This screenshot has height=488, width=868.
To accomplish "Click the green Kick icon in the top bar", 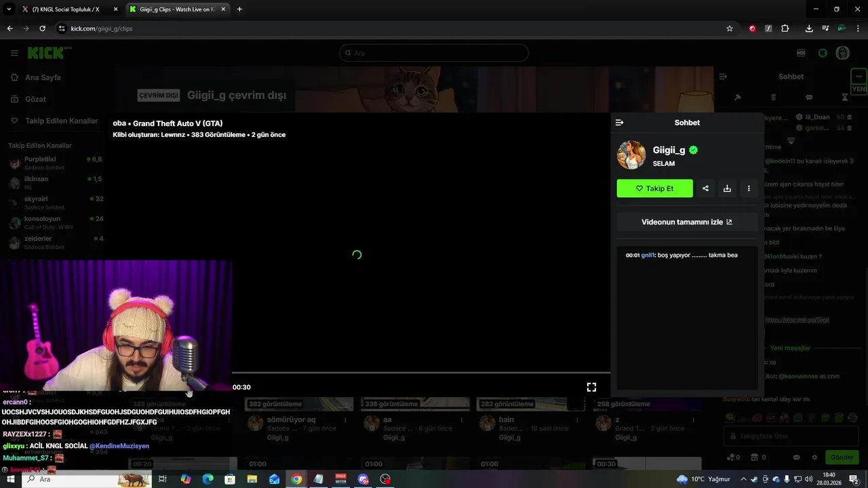I will pos(823,53).
